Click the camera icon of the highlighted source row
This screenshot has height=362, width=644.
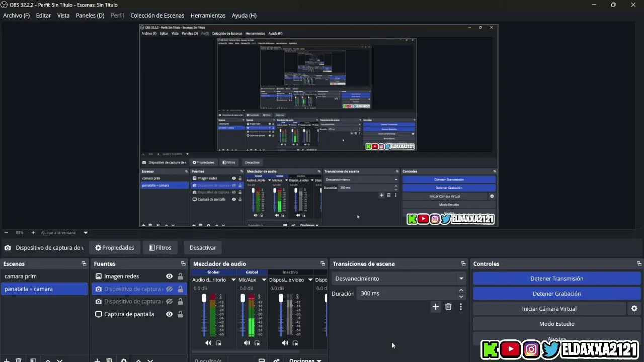pyautogui.click(x=99, y=289)
